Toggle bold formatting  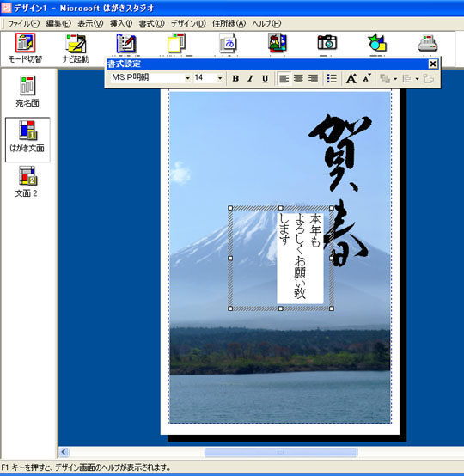click(x=235, y=79)
